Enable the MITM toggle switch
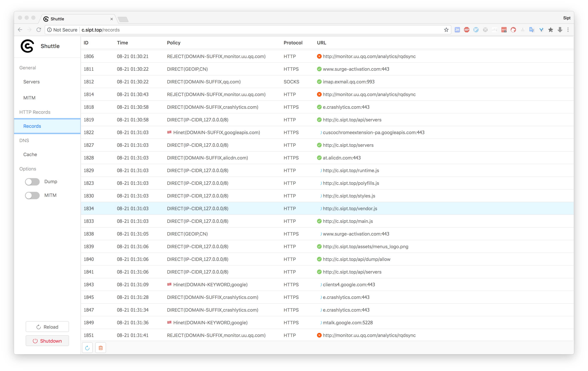Image resolution: width=588 pixels, height=371 pixels. [x=32, y=195]
